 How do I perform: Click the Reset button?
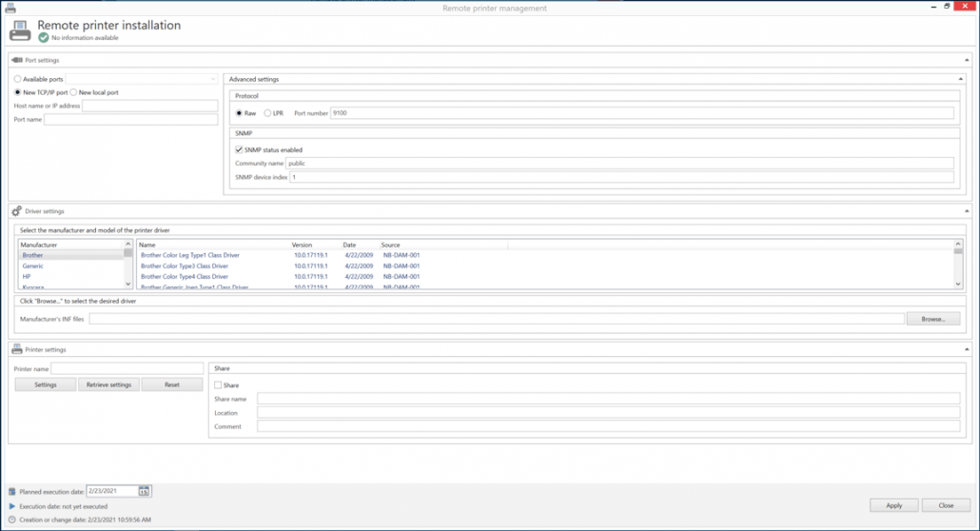pos(172,384)
